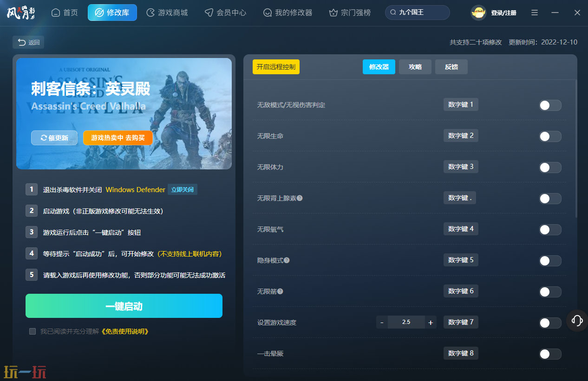Open the customer service headset icon

(x=577, y=320)
